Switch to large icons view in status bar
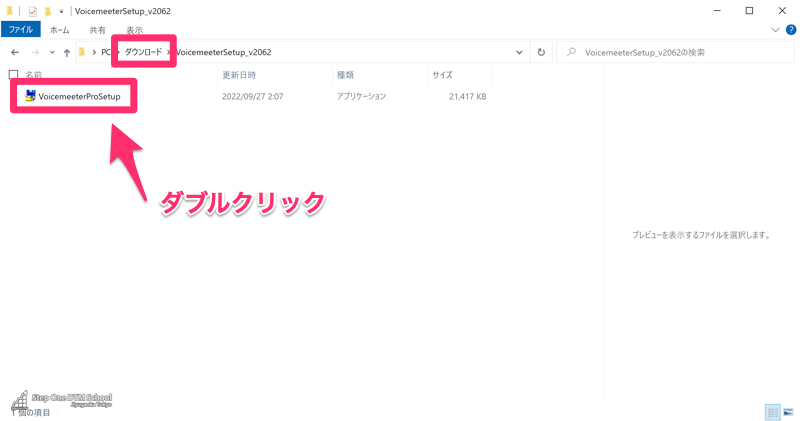 (x=788, y=412)
